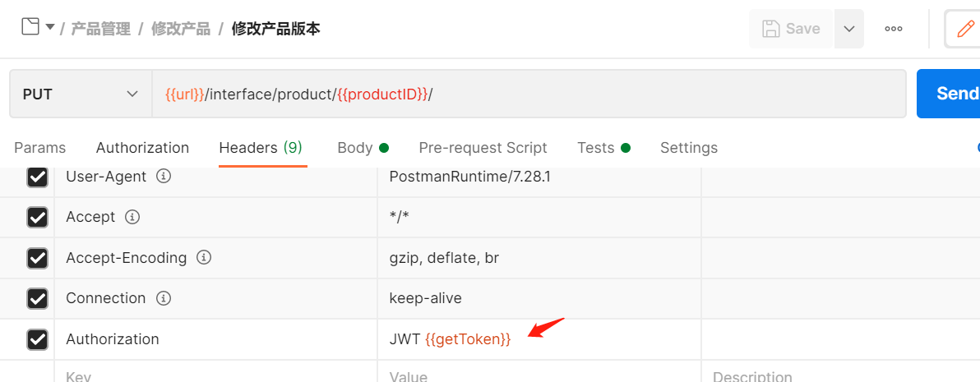The width and height of the screenshot is (980, 382).
Task: Open the PUT method dropdown
Action: coord(81,94)
